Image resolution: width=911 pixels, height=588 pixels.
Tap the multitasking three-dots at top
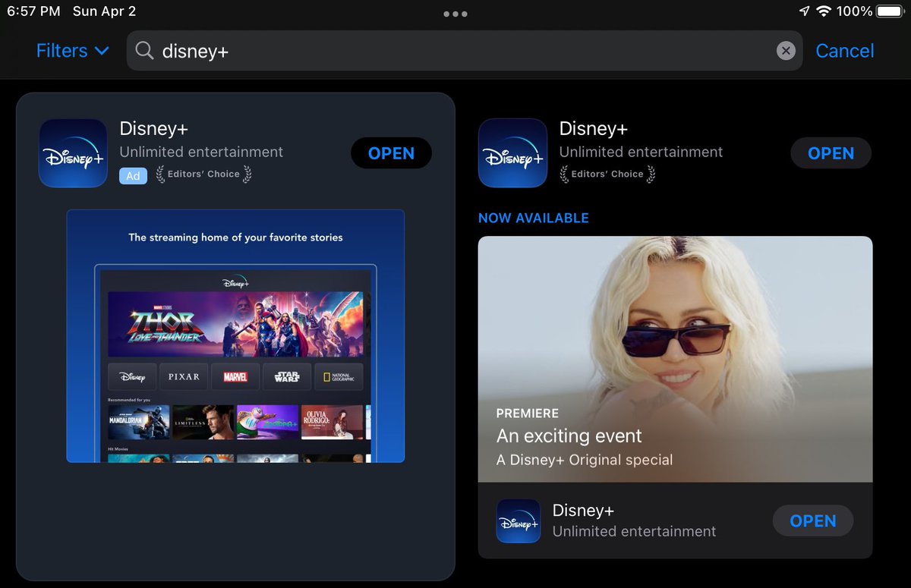point(455,14)
